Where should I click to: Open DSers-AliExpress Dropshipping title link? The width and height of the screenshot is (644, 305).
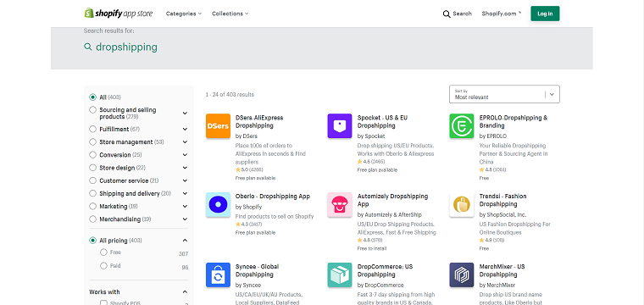[259, 121]
